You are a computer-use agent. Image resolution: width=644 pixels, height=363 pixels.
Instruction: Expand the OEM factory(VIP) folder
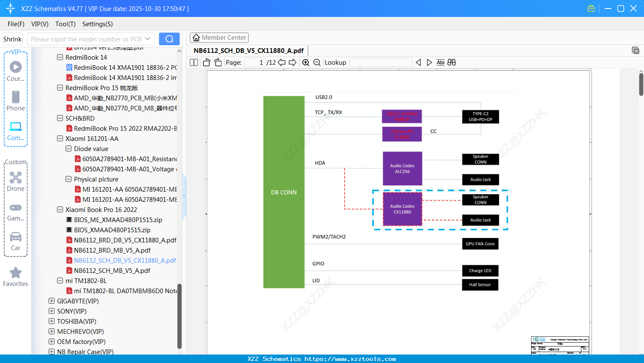coord(52,341)
